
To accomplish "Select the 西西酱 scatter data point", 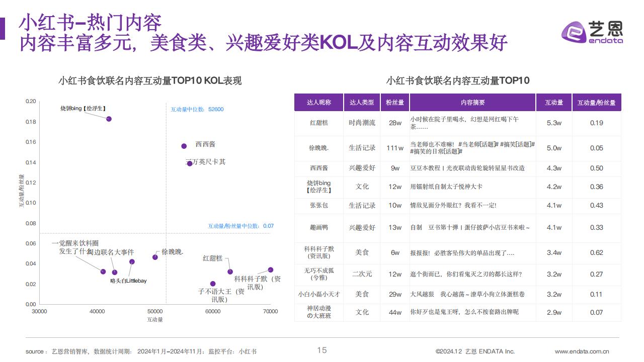I will pos(184,146).
